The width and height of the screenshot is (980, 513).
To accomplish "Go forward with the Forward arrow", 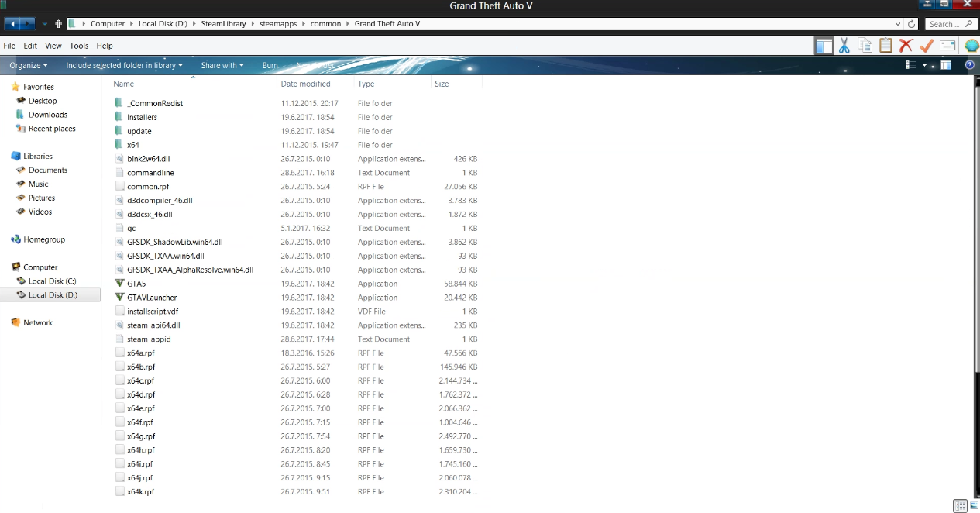I will [x=29, y=24].
